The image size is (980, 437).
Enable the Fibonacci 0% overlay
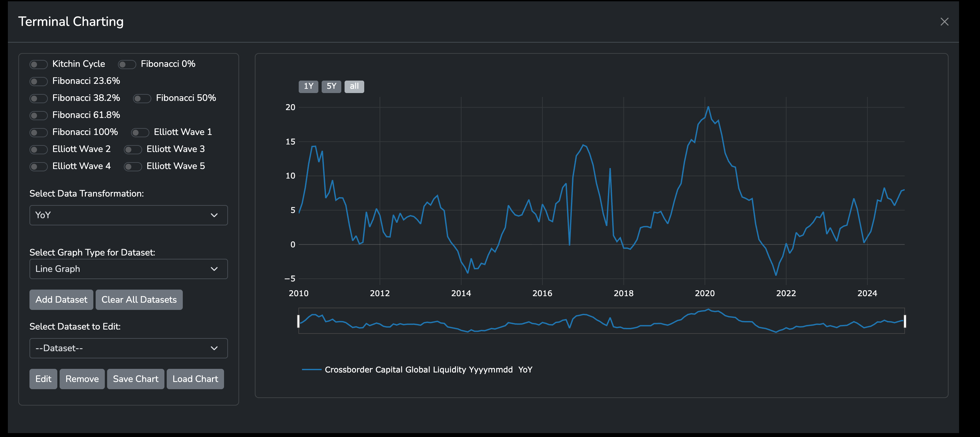[x=127, y=64]
